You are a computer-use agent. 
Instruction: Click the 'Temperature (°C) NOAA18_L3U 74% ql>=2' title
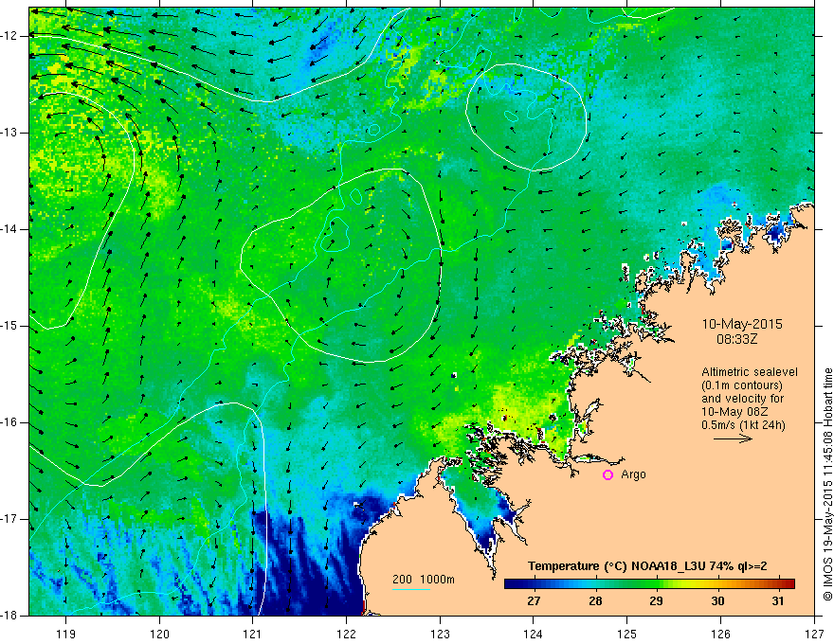coord(647,566)
